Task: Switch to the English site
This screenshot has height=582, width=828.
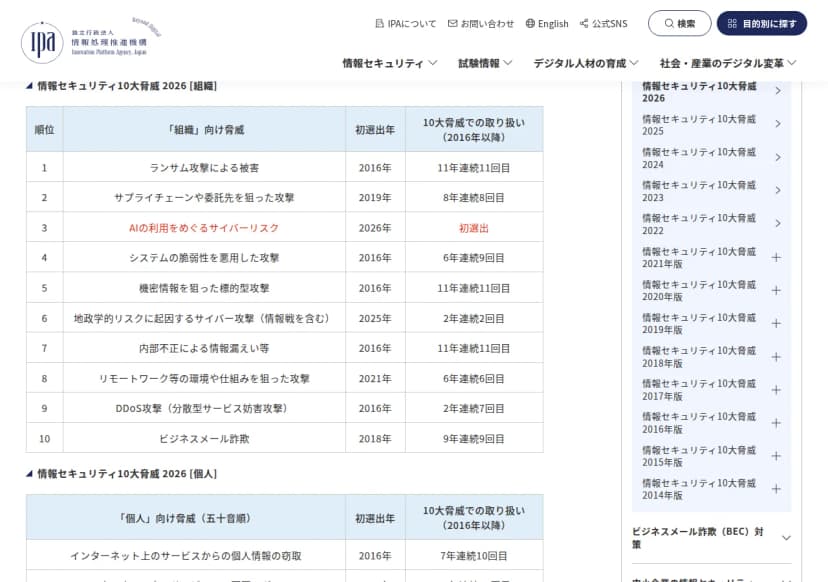Action: (547, 24)
